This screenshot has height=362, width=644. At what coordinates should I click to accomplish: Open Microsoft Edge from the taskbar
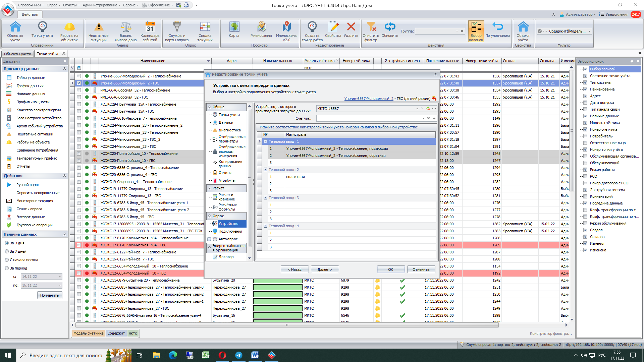pyautogui.click(x=173, y=355)
